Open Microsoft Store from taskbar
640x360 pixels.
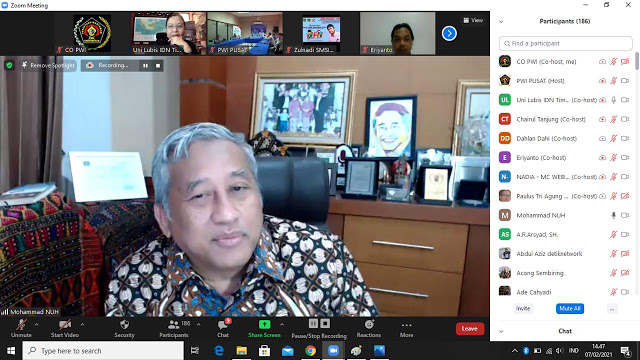[264, 351]
